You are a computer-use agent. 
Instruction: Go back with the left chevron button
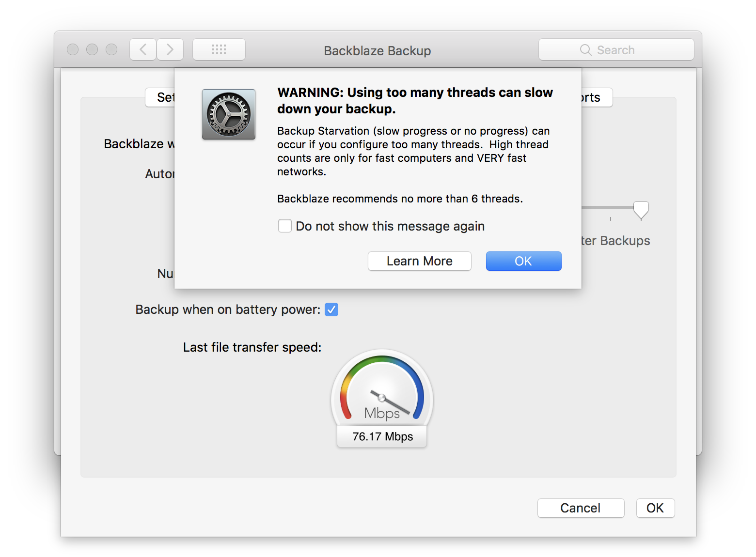point(143,49)
